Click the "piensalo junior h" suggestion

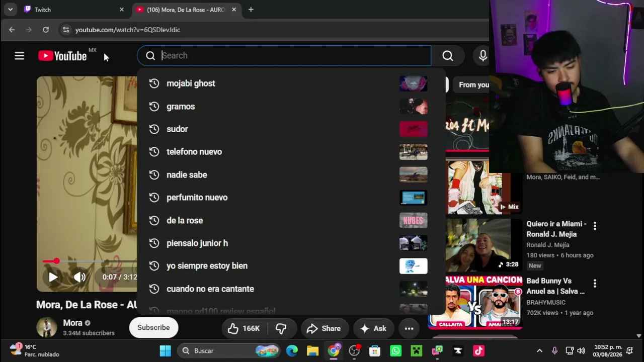291,243
